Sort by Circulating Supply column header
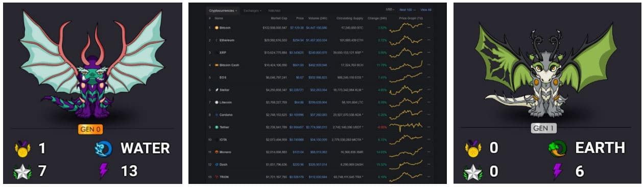 click(x=350, y=18)
